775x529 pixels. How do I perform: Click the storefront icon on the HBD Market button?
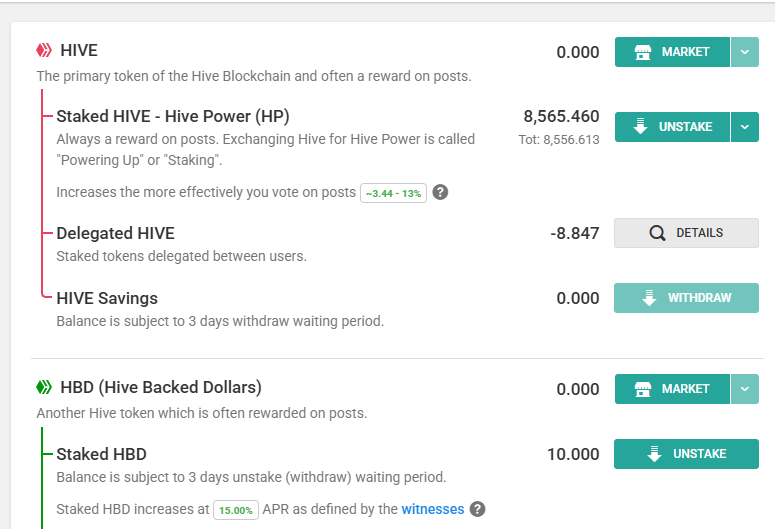644,389
